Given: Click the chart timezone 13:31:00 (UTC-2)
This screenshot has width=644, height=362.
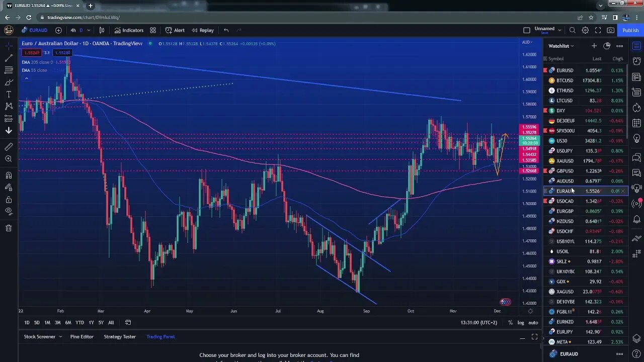Looking at the screenshot, I should pyautogui.click(x=478, y=322).
